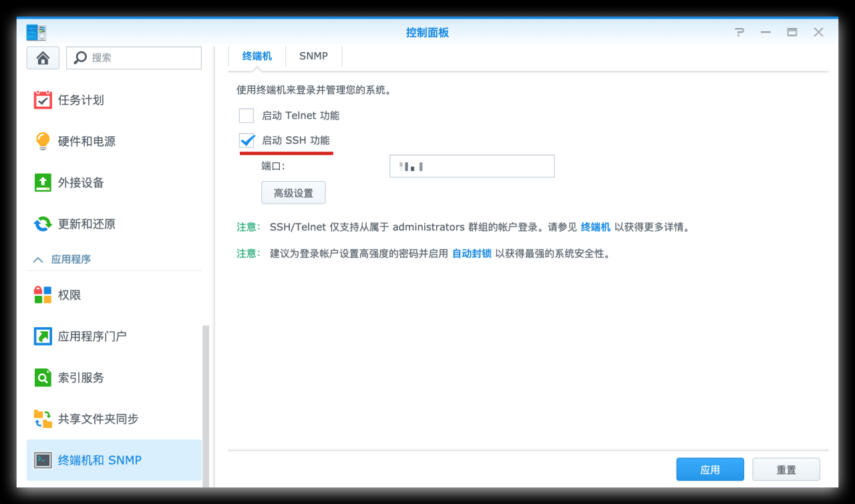Uncheck the 启动 SSH 功能 checkbox
Image resolution: width=855 pixels, height=504 pixels.
(246, 140)
